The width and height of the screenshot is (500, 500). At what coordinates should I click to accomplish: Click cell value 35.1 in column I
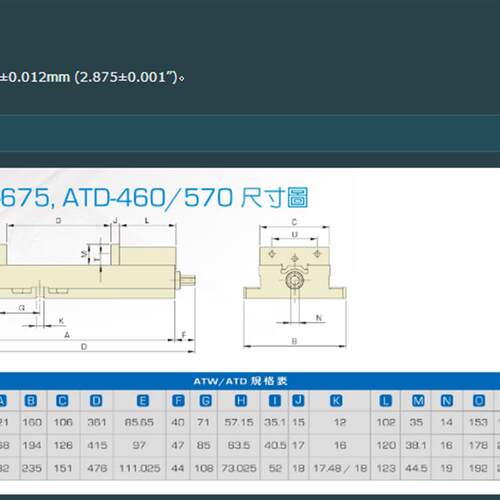[x=275, y=423]
